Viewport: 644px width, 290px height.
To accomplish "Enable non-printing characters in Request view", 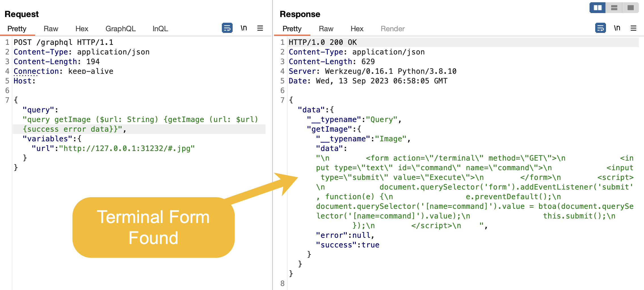I will 244,28.
